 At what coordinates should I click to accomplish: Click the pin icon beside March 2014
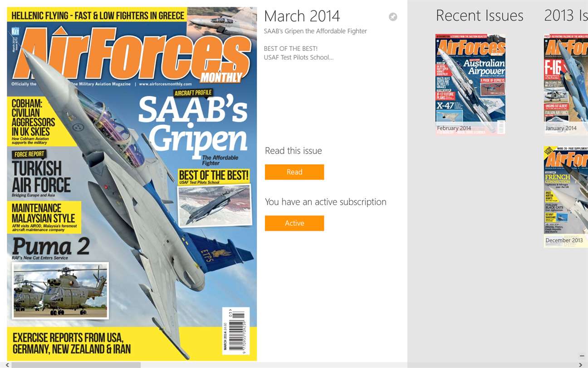(x=393, y=17)
